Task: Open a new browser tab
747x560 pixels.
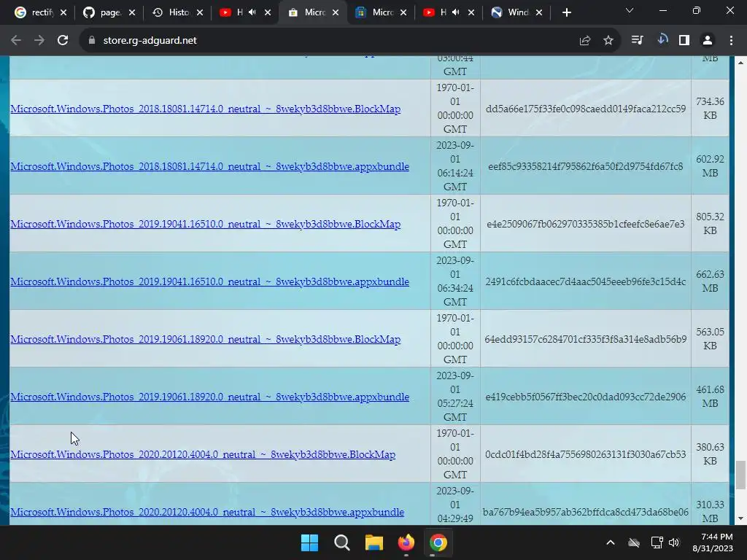Action: point(566,12)
